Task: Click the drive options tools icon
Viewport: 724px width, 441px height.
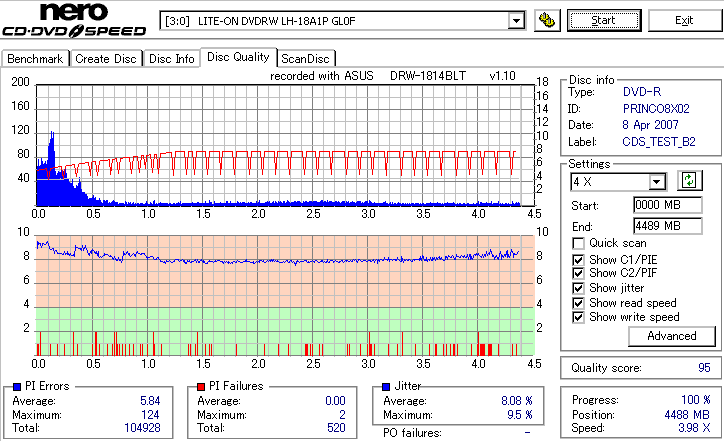Action: (547, 21)
